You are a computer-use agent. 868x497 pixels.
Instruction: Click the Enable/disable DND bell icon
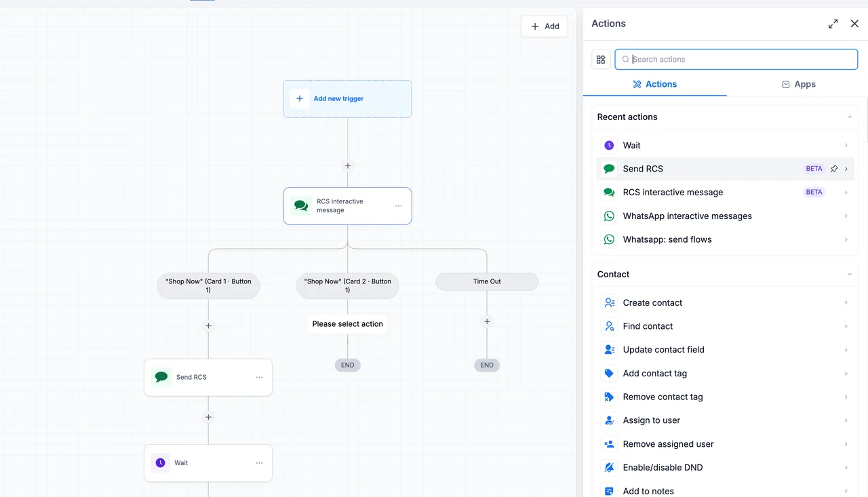point(609,468)
